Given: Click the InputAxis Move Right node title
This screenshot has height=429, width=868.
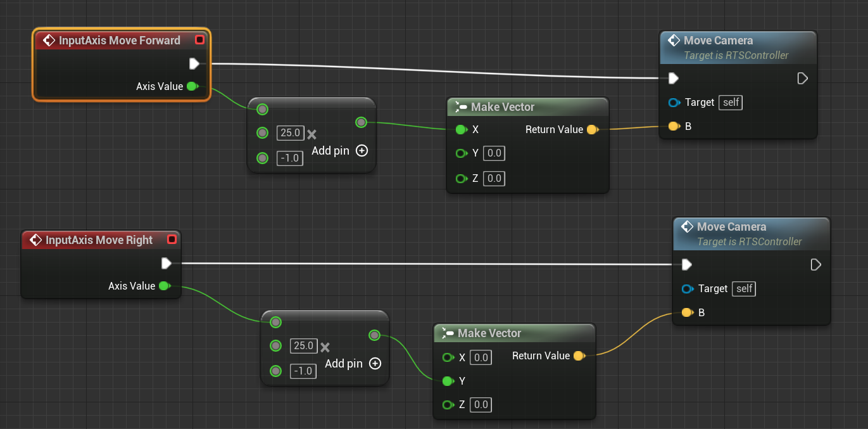Looking at the screenshot, I should pyautogui.click(x=99, y=240).
